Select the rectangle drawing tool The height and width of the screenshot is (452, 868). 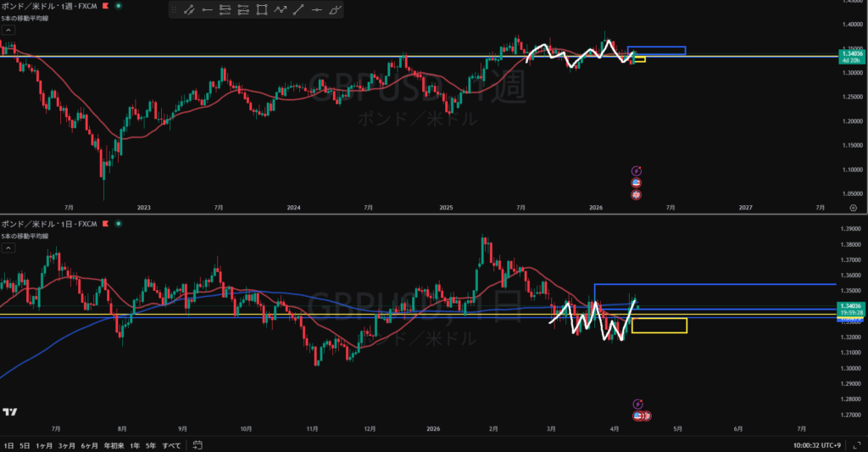(261, 10)
